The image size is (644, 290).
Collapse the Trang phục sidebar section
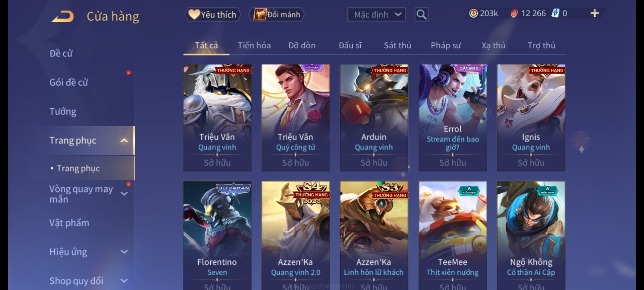tap(124, 140)
